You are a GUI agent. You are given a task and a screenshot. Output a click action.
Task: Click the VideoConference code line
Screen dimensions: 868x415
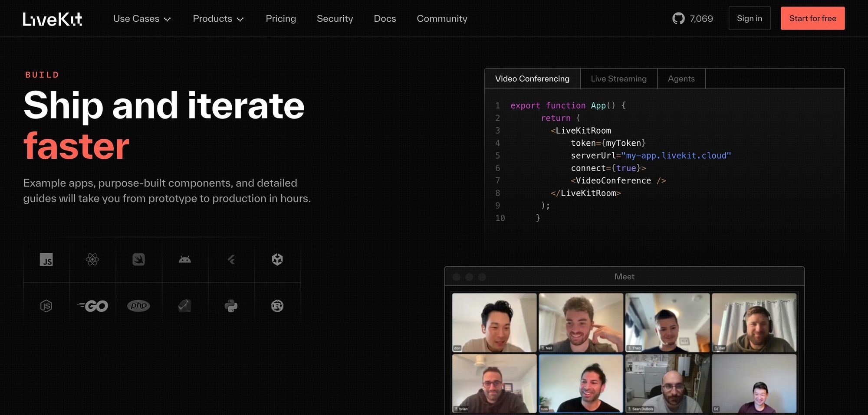(x=618, y=180)
